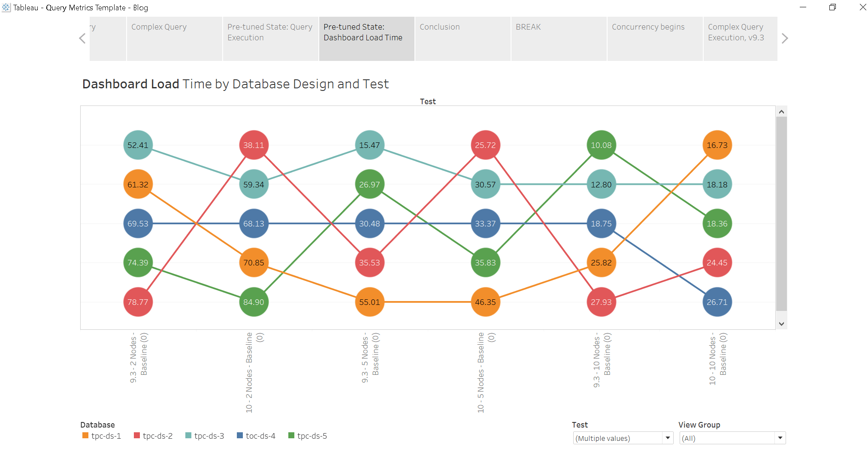Image resolution: width=868 pixels, height=455 pixels.
Task: Open the Test filter dropdown
Action: tap(667, 438)
